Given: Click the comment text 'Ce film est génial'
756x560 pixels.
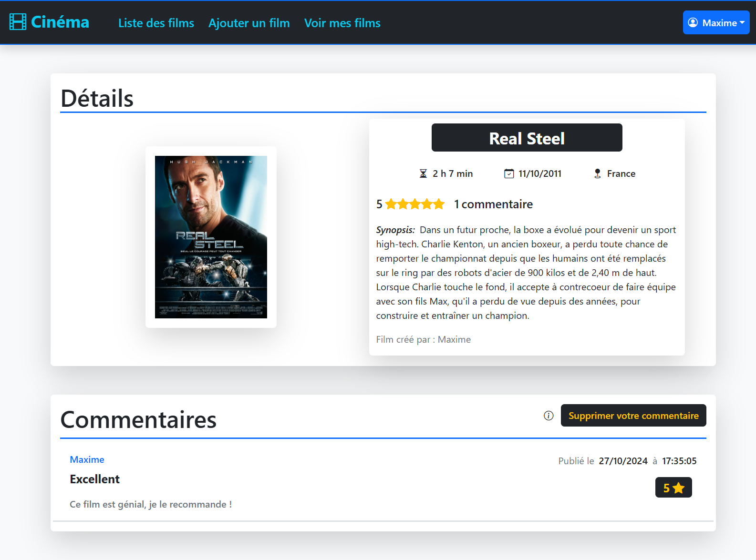Looking at the screenshot, I should click(151, 504).
